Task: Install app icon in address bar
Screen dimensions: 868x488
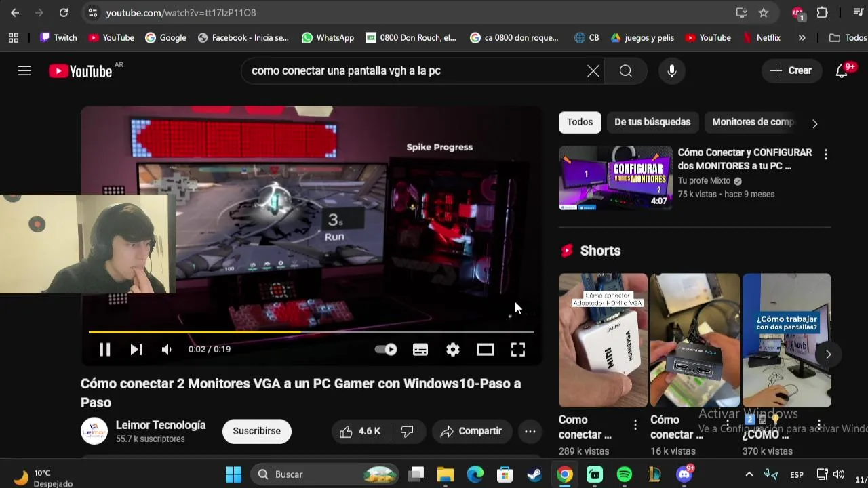Action: tap(742, 12)
